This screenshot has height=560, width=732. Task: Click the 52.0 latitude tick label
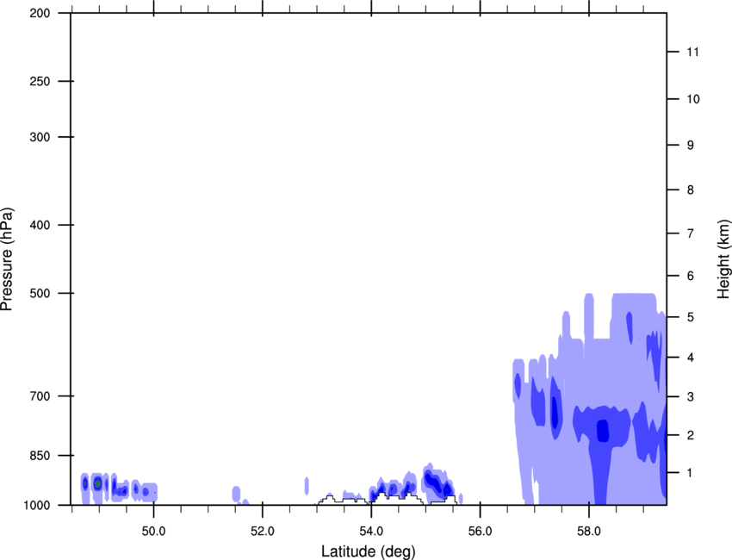pos(263,532)
